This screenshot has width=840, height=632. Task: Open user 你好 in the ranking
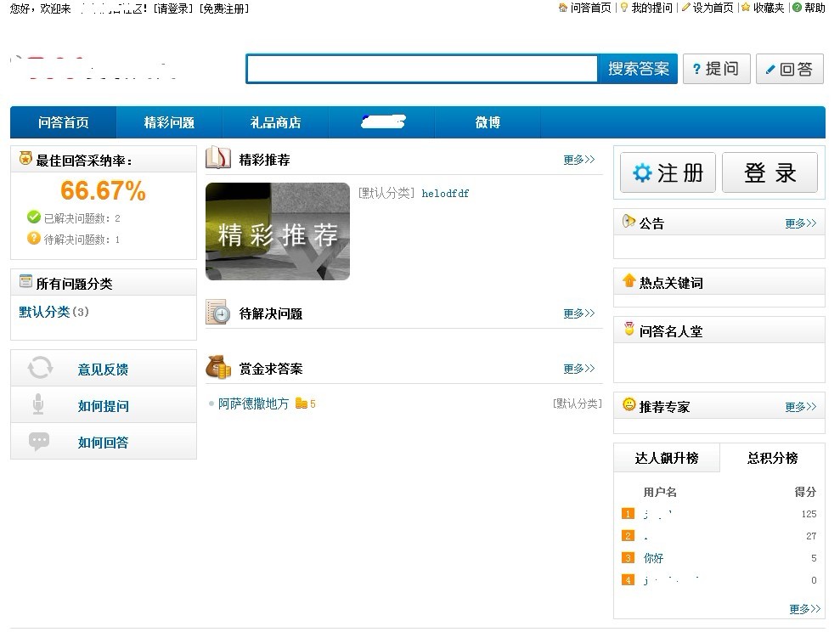(x=653, y=558)
